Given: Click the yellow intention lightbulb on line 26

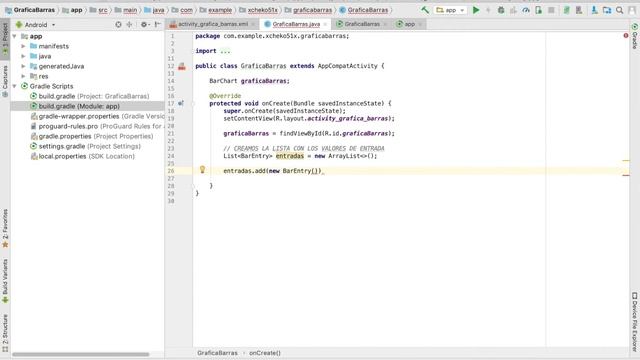Looking at the screenshot, I should point(202,169).
